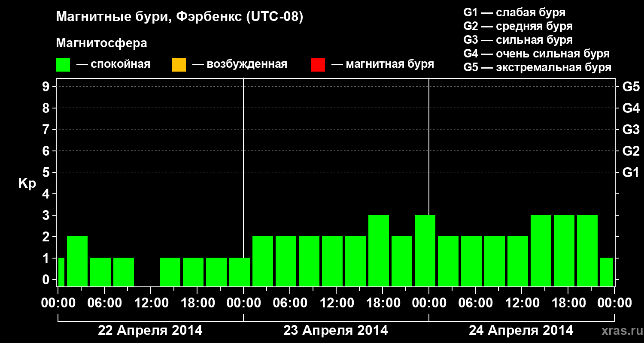Click the Kp 3 bar crossing midnight into 24 April
This screenshot has height=343, width=644.
pos(425,250)
